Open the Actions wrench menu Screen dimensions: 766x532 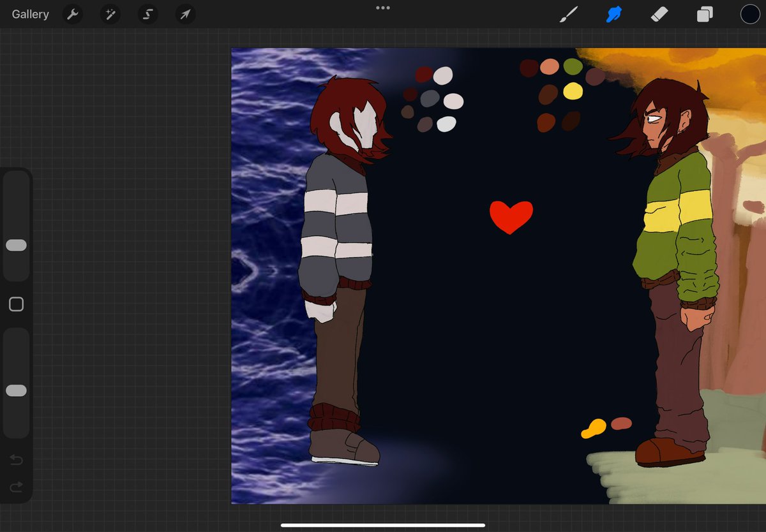[73, 14]
